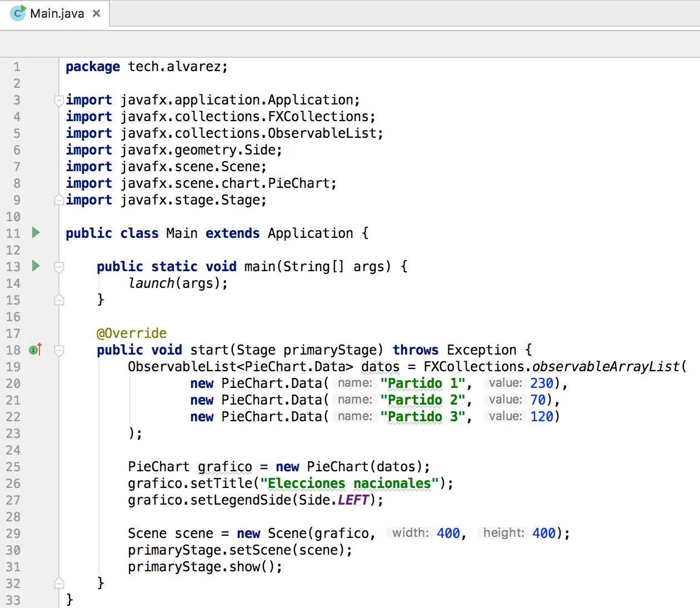
Task: Collapse the imports block fold marker
Action: pos(59,100)
